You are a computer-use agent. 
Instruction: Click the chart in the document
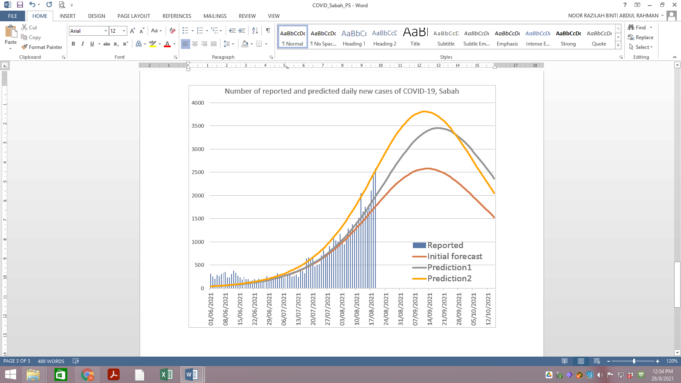click(342, 206)
